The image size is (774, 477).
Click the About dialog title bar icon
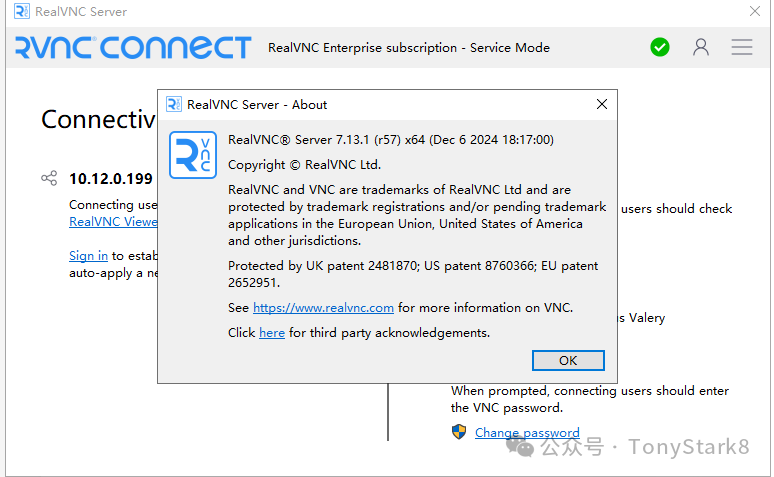coord(173,104)
